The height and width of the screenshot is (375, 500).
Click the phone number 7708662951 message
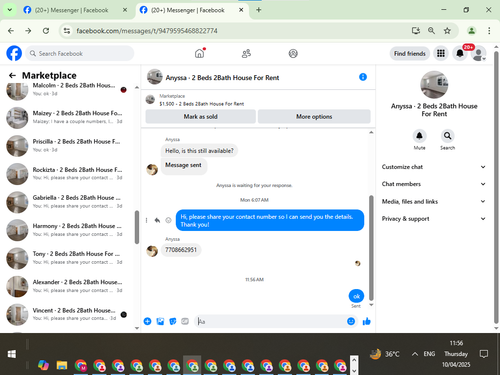181,250
